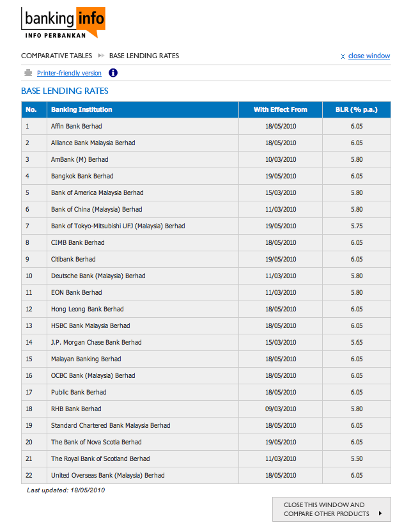Select Malayan Banking Berhad
The width and height of the screenshot is (411, 532).
(86, 359)
